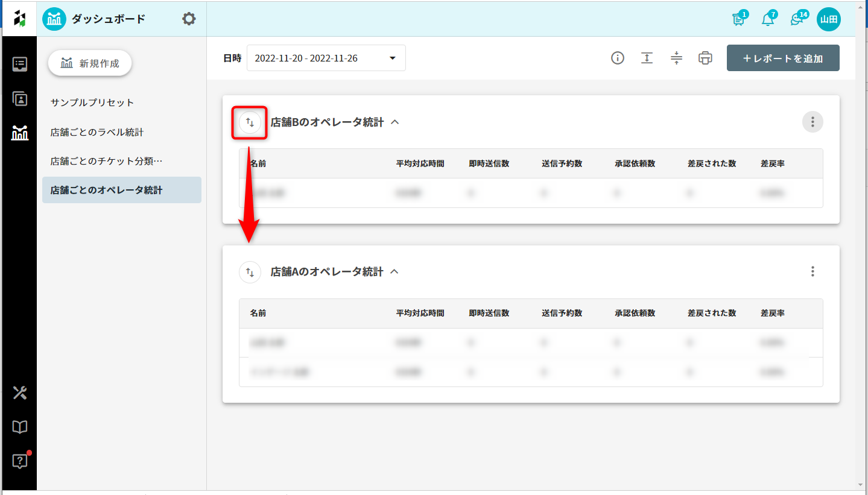The image size is (868, 495).
Task: Open the three-dot menu for 店舗Bのオペレータ統計
Action: coord(812,122)
